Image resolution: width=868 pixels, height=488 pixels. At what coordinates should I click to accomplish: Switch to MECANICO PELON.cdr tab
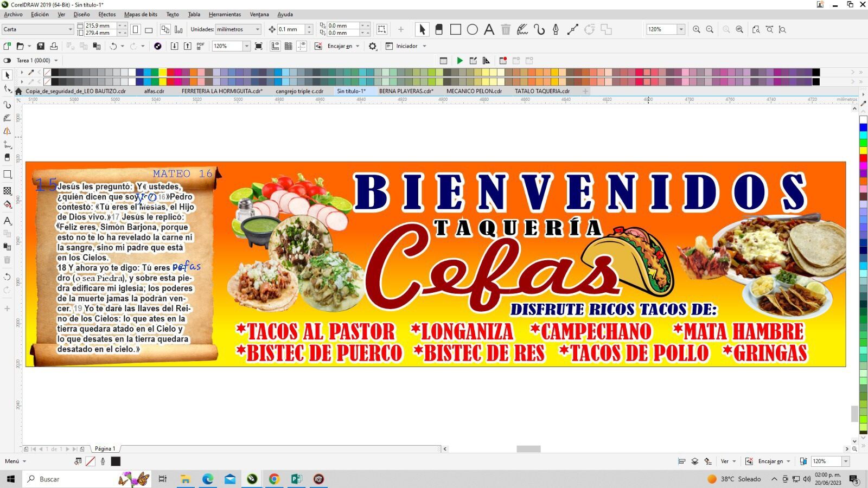(474, 91)
